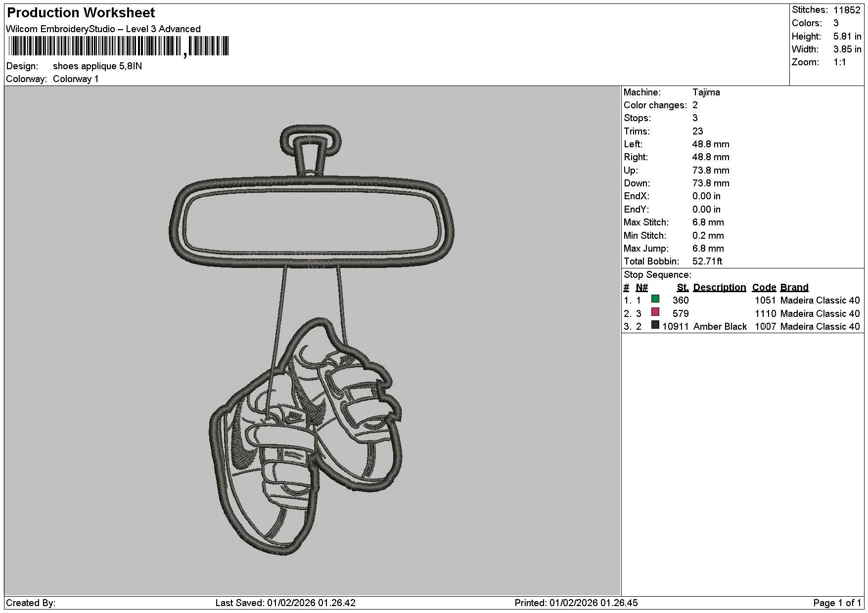Click the St. column header
This screenshot has height=613, width=868.
tap(683, 288)
